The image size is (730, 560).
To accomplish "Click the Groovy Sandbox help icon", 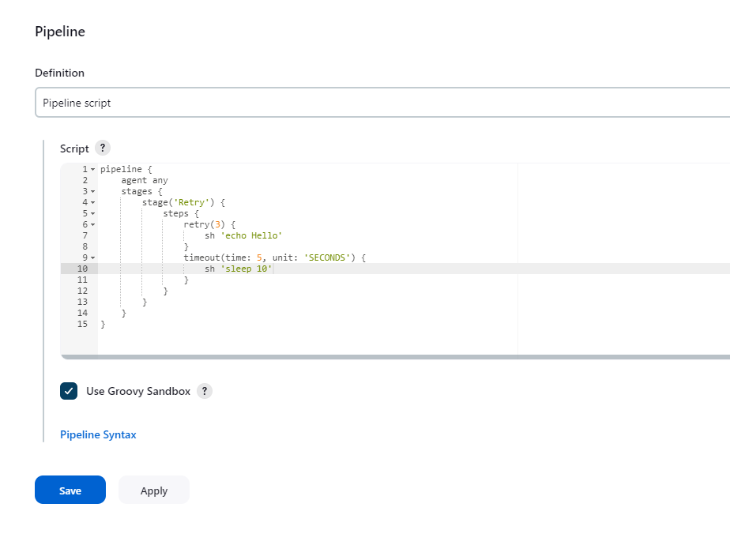I will coord(205,391).
